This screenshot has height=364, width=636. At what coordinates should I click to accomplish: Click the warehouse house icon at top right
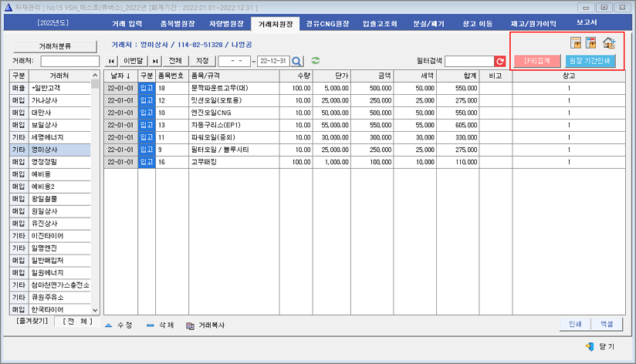tap(609, 42)
